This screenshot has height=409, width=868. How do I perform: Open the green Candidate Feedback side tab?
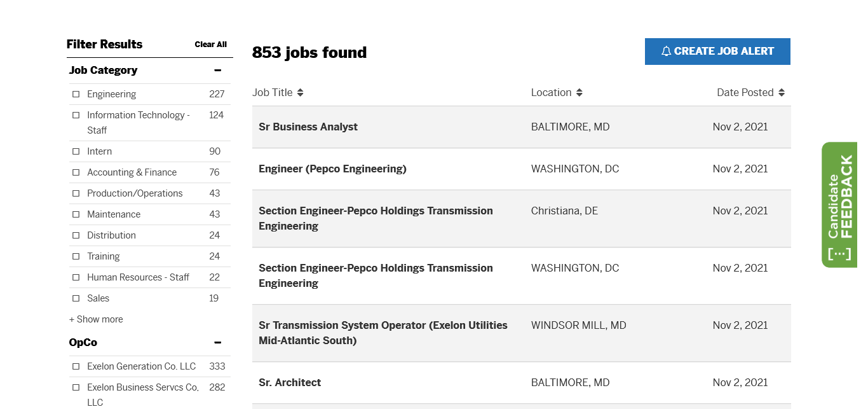pos(839,205)
